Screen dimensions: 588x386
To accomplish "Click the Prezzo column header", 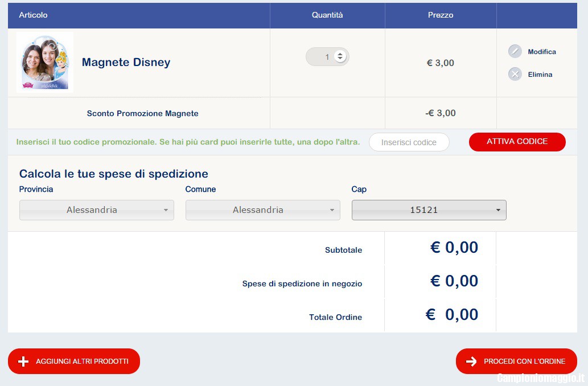I will 441,15.
